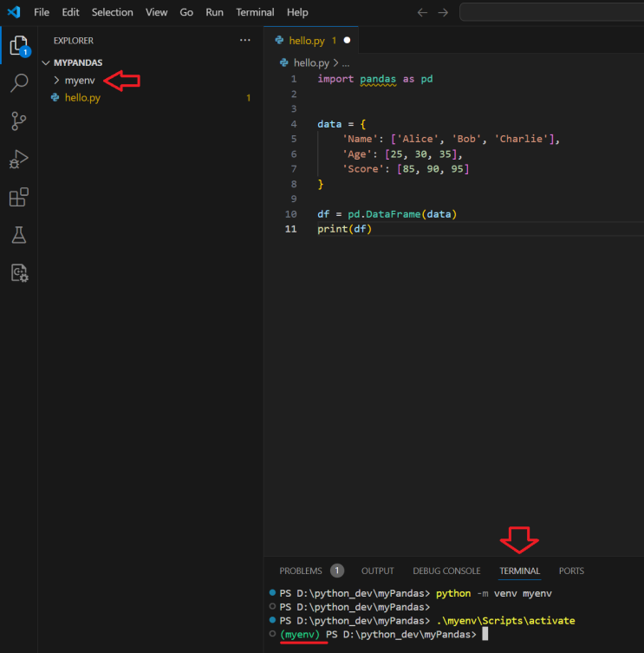Click the unsaved dot on hello.py tab
644x653 pixels.
(347, 41)
